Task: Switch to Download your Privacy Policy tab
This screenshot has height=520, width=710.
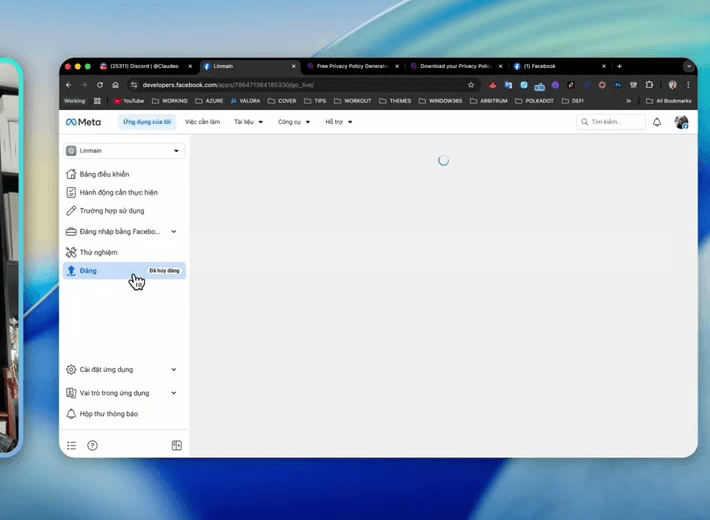Action: pos(456,66)
